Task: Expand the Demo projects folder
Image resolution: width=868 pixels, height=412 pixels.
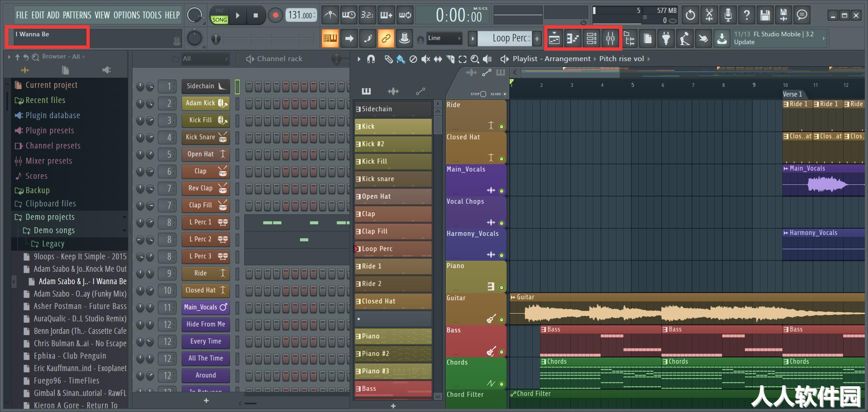Action: pyautogui.click(x=50, y=217)
